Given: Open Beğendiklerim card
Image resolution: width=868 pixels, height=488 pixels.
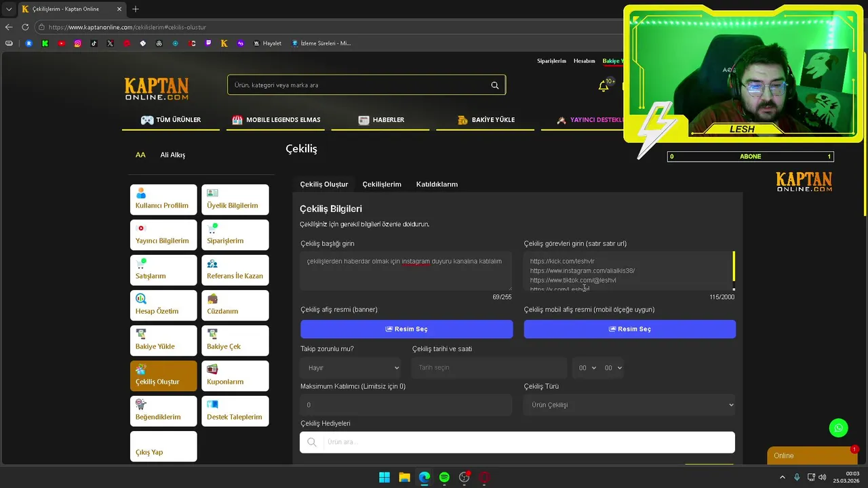Looking at the screenshot, I should click(163, 411).
